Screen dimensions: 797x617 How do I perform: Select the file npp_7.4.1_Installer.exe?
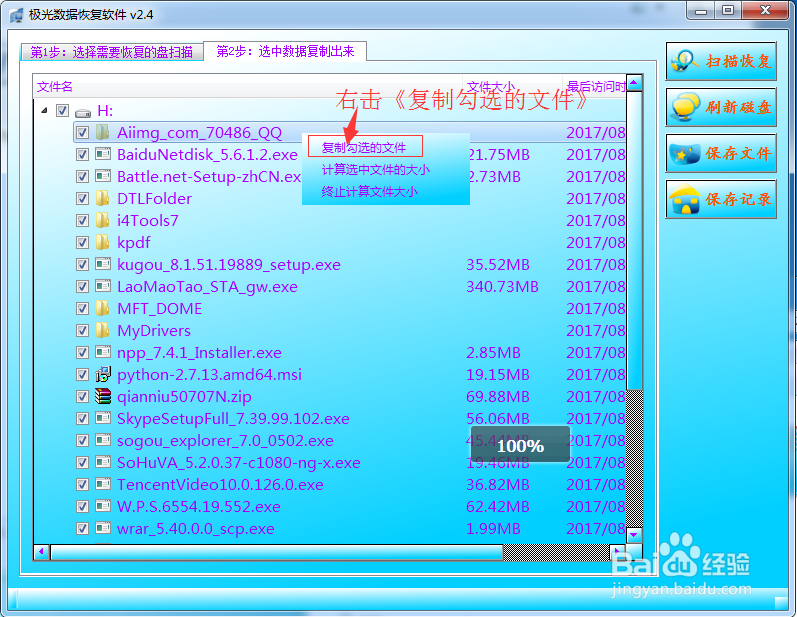(199, 353)
